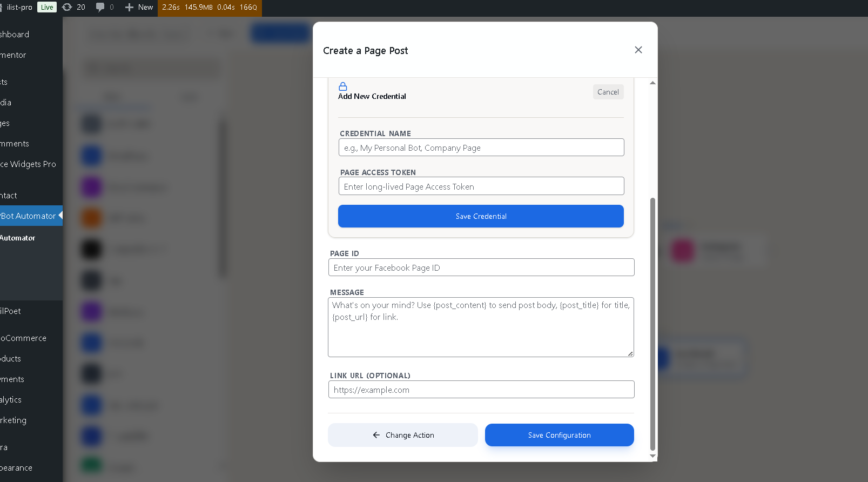The height and width of the screenshot is (482, 868).
Task: Open the query monitor stats in admin bar
Action: pyautogui.click(x=210, y=7)
